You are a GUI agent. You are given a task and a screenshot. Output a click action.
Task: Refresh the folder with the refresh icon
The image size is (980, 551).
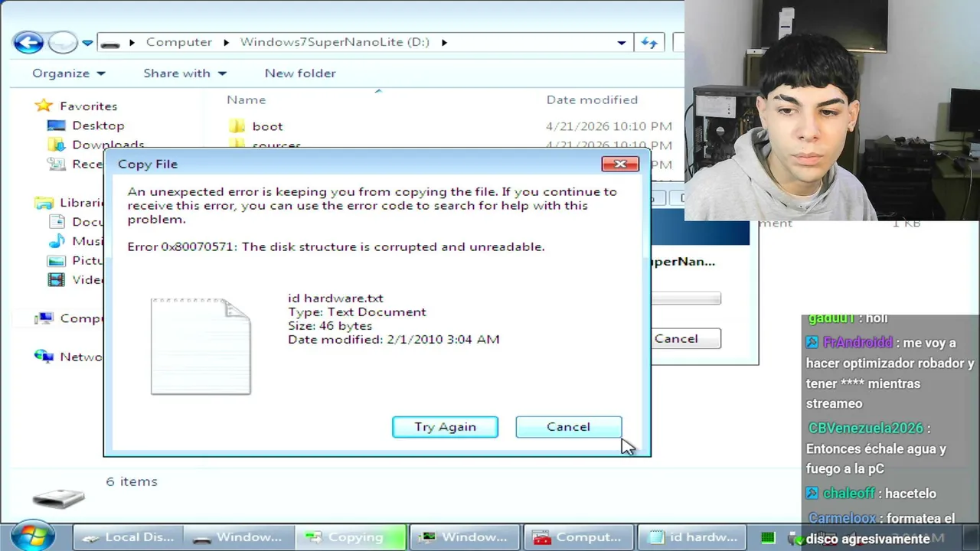pyautogui.click(x=649, y=43)
